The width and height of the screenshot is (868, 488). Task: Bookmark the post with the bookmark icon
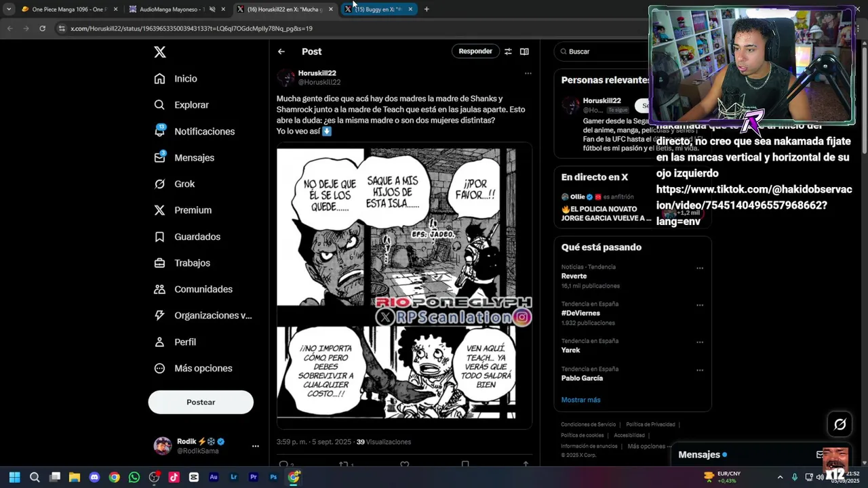point(465,464)
